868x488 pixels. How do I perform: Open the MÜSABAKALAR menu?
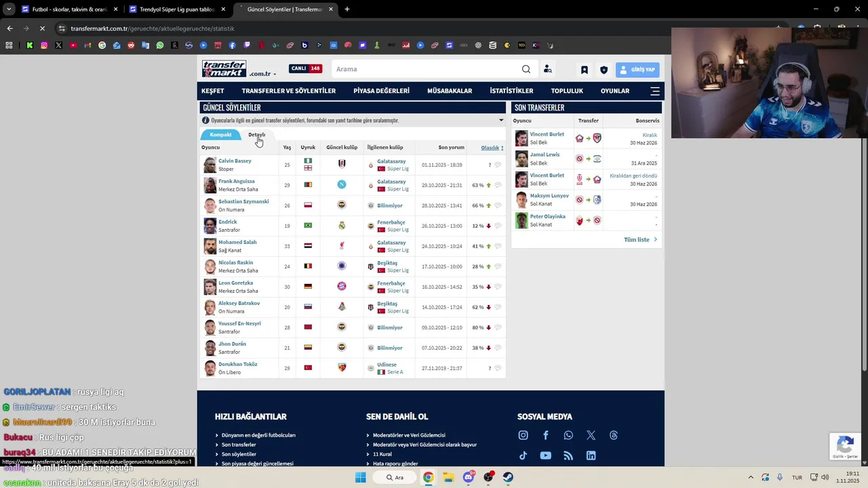(x=450, y=91)
